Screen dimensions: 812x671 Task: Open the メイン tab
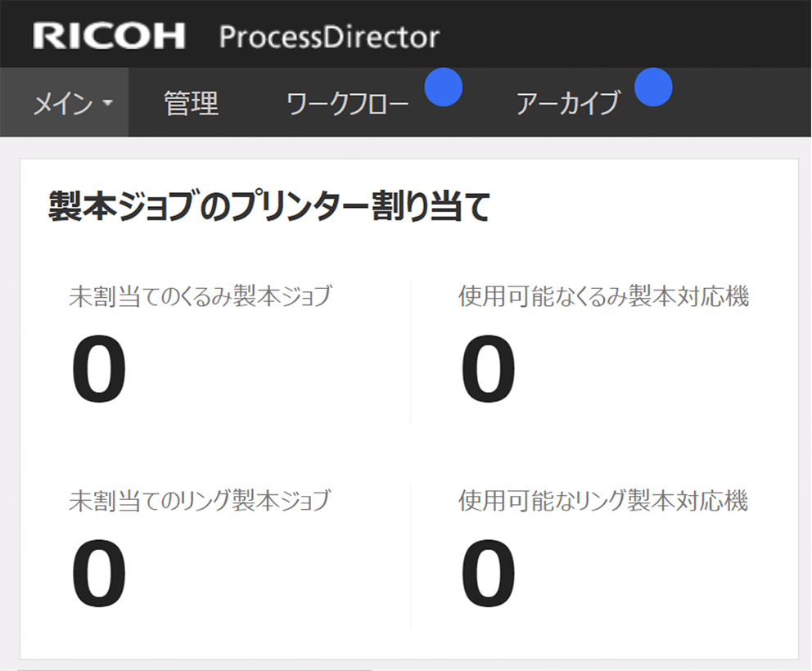coord(62,104)
